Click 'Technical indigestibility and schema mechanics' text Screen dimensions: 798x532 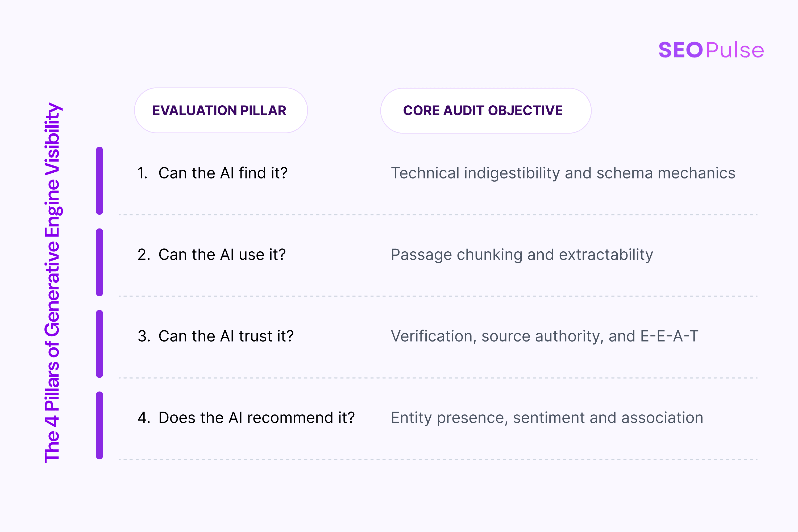point(563,173)
